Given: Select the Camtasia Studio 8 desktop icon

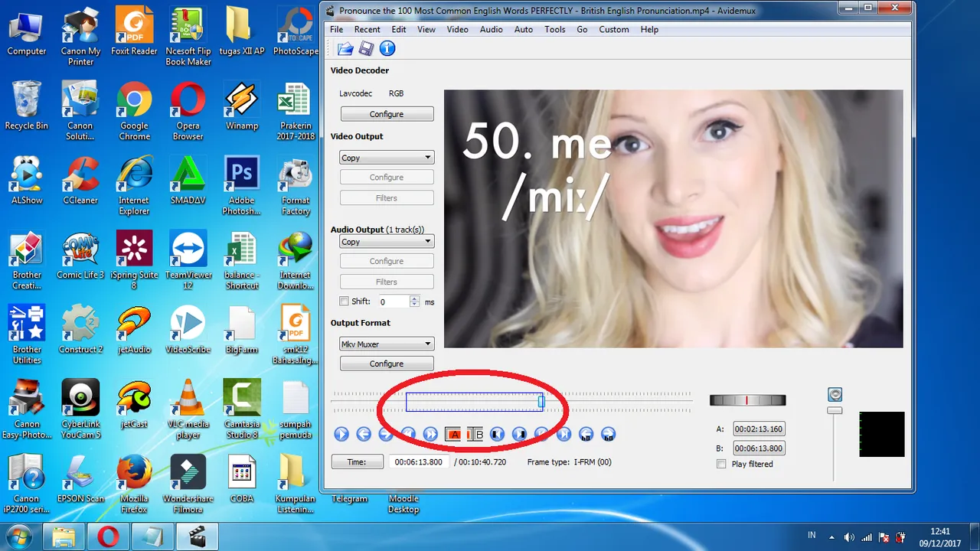Looking at the screenshot, I should point(241,409).
